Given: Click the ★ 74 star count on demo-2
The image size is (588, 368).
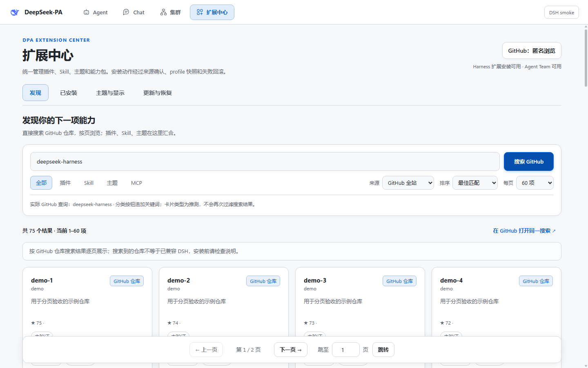Looking at the screenshot, I should point(174,323).
